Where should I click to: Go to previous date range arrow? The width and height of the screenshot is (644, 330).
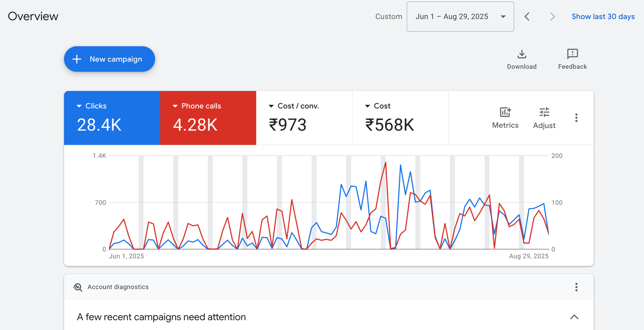[x=527, y=16]
